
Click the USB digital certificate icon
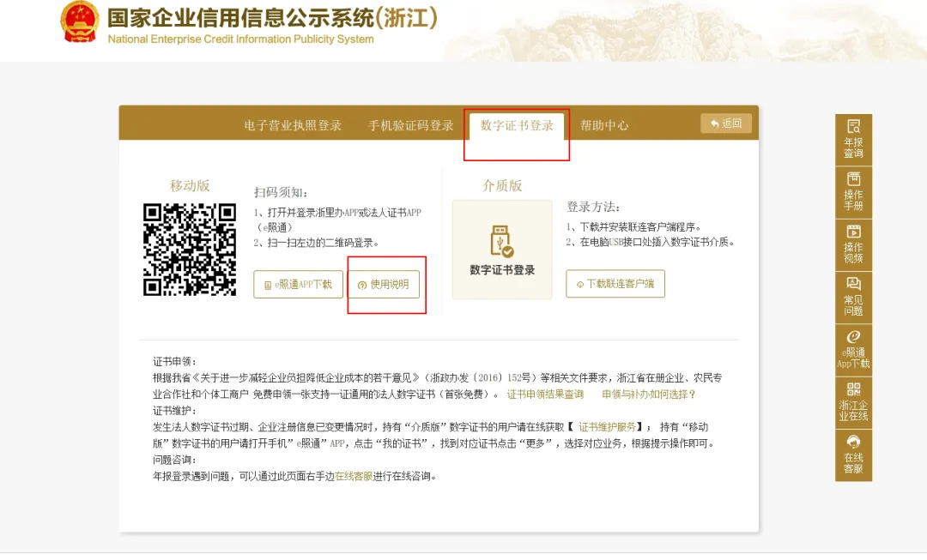coord(501,241)
